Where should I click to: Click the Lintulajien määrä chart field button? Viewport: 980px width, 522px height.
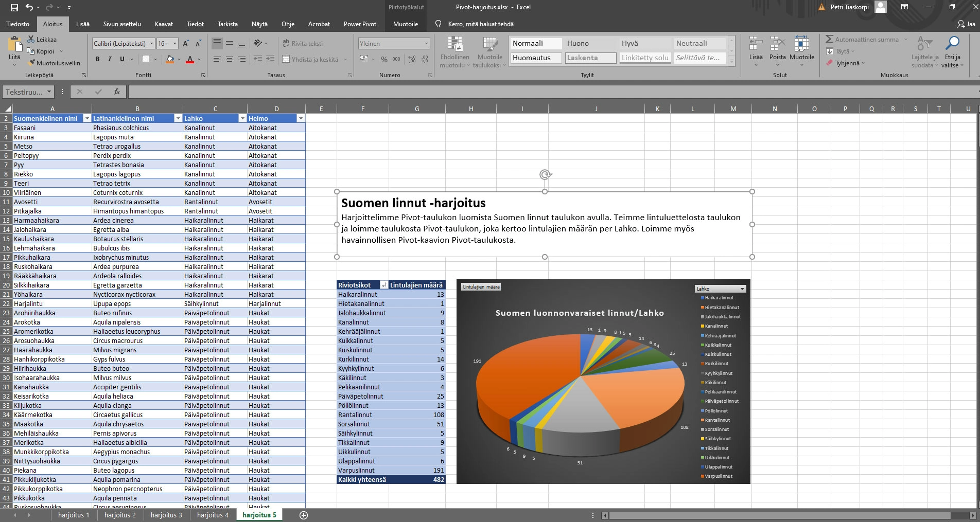(x=481, y=287)
